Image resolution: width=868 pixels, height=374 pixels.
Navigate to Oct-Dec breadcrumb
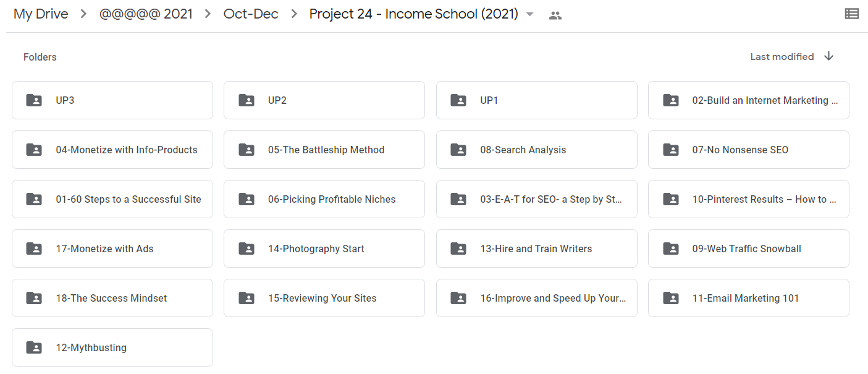[251, 14]
